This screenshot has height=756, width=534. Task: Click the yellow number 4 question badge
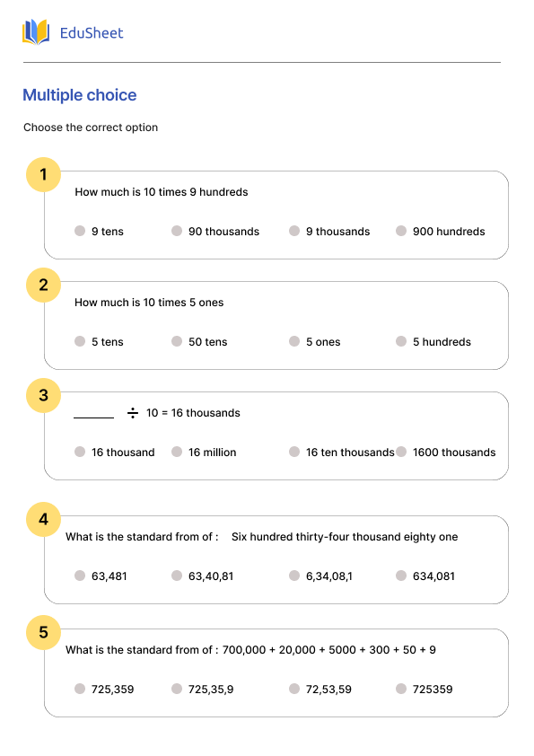point(43,519)
